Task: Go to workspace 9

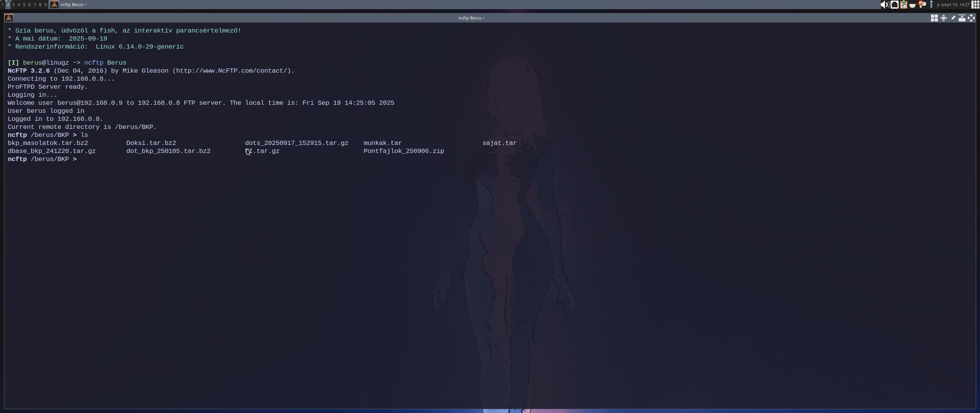Action: pyautogui.click(x=46, y=5)
